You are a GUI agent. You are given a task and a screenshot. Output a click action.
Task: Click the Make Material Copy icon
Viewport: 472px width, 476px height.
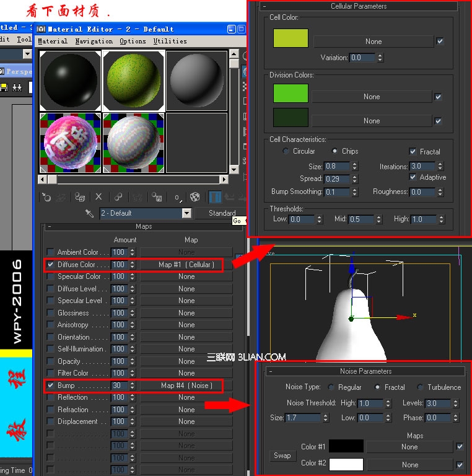118,197
